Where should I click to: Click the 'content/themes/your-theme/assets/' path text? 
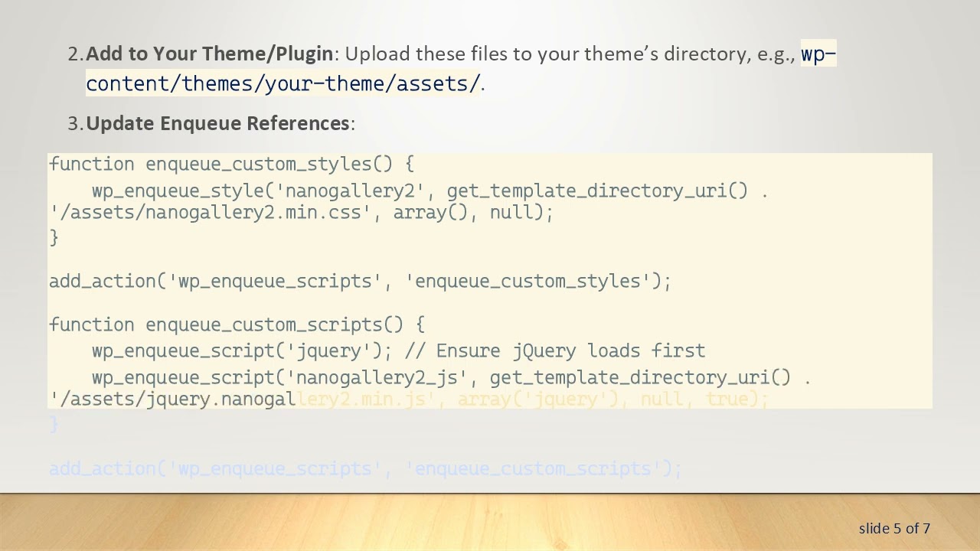click(x=283, y=83)
